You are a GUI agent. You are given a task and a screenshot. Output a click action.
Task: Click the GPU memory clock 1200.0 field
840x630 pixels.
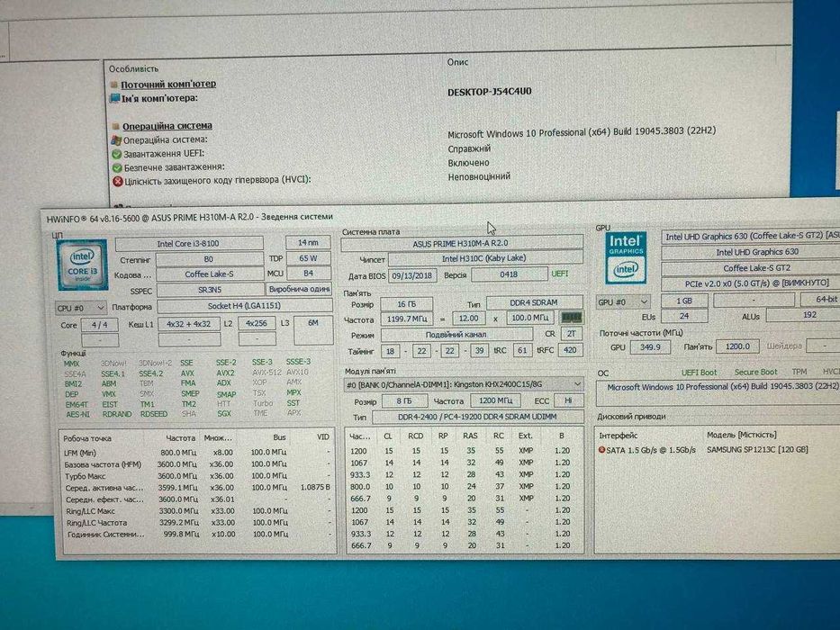coord(737,346)
